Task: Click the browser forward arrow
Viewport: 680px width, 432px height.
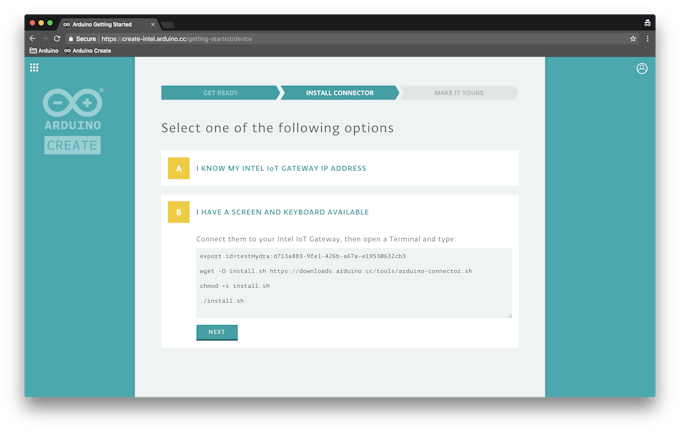Action: click(45, 39)
